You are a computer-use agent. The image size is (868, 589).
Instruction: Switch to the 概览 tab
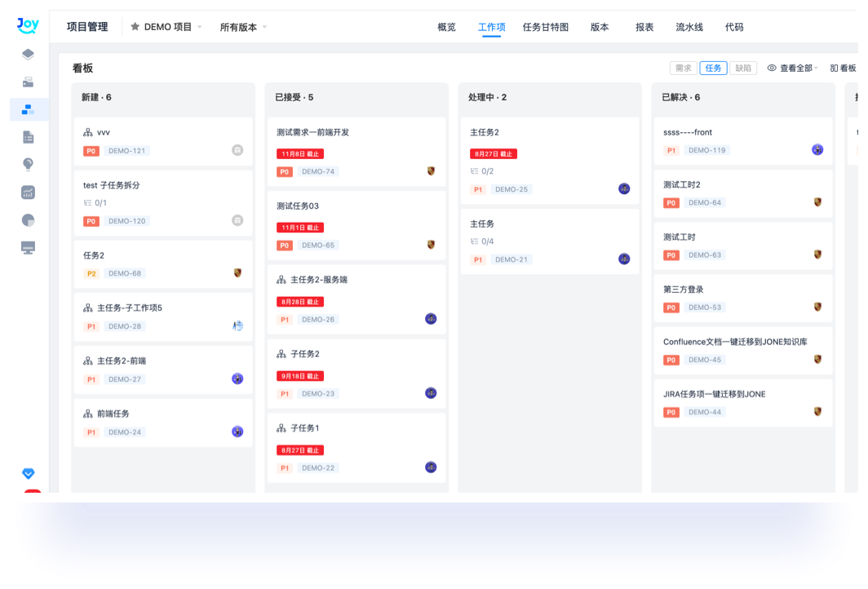pos(446,27)
